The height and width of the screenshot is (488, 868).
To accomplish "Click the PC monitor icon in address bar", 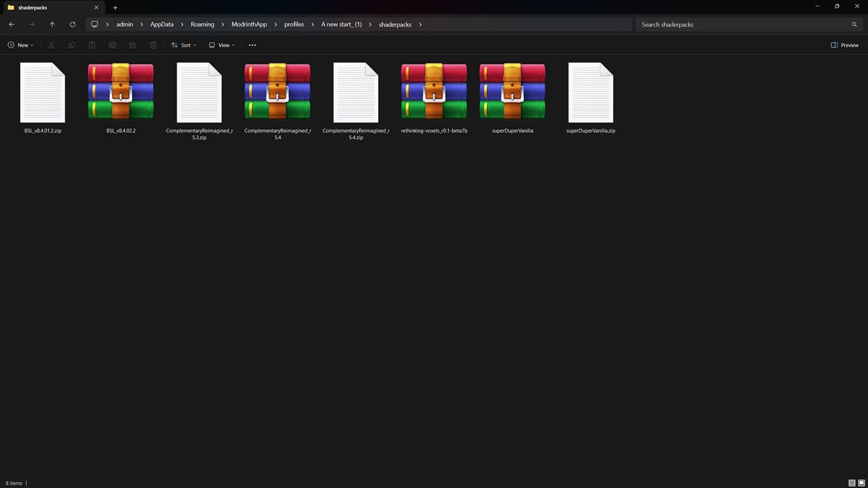I will [95, 24].
